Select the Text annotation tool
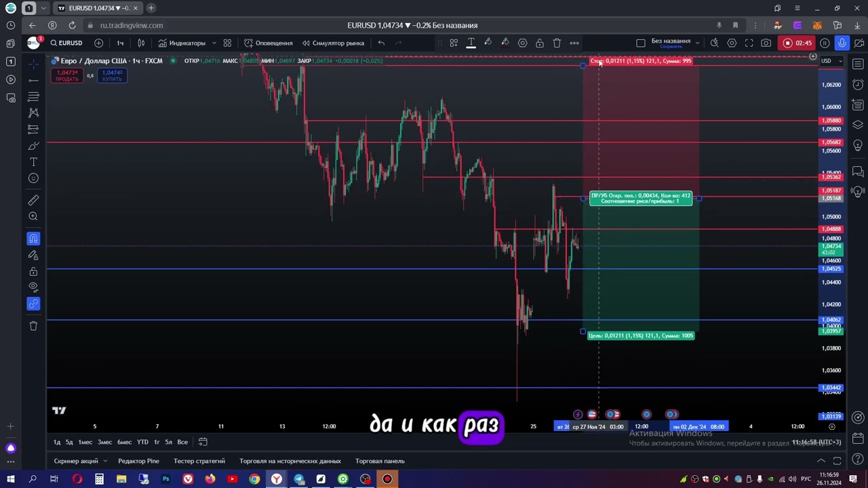 (33, 162)
